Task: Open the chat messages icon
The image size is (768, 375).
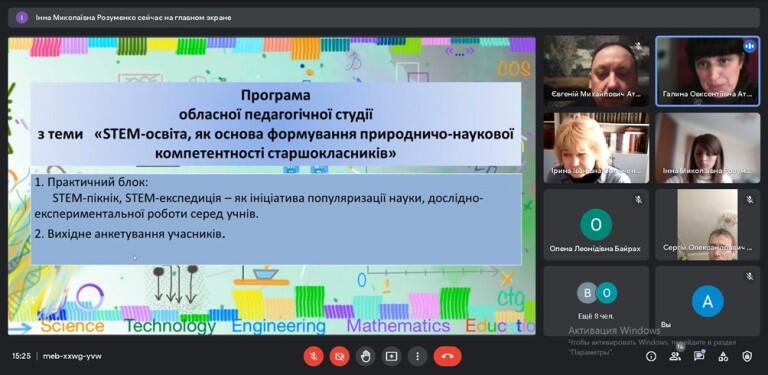Action: coord(699,356)
